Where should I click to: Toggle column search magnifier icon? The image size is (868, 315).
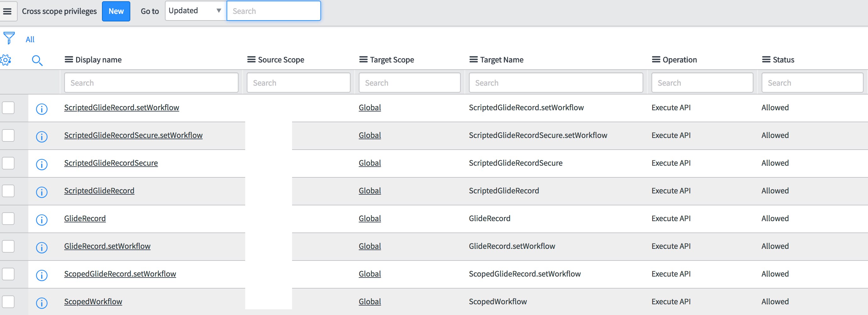(x=37, y=60)
